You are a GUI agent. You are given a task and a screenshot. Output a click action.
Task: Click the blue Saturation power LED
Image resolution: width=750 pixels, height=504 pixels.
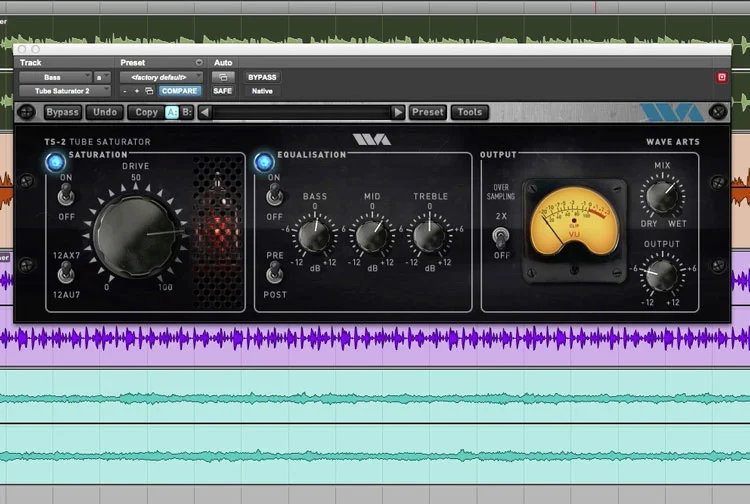tap(55, 162)
